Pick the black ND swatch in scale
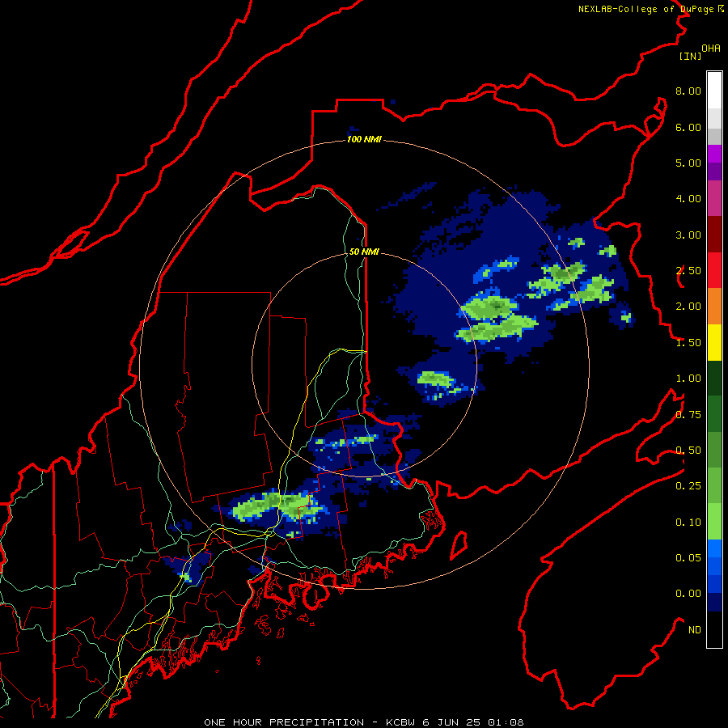This screenshot has width=728, height=728. 714,629
